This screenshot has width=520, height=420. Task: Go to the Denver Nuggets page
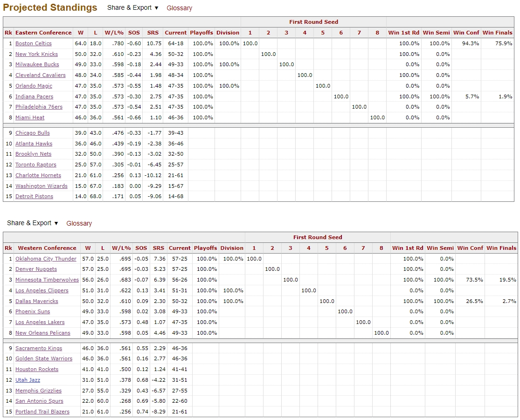click(36, 269)
